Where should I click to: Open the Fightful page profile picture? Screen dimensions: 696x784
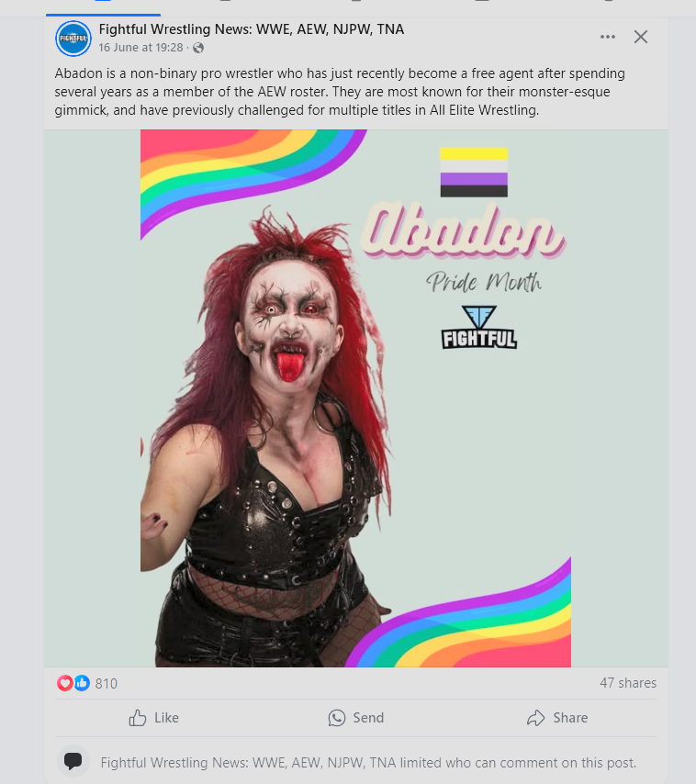pyautogui.click(x=73, y=39)
